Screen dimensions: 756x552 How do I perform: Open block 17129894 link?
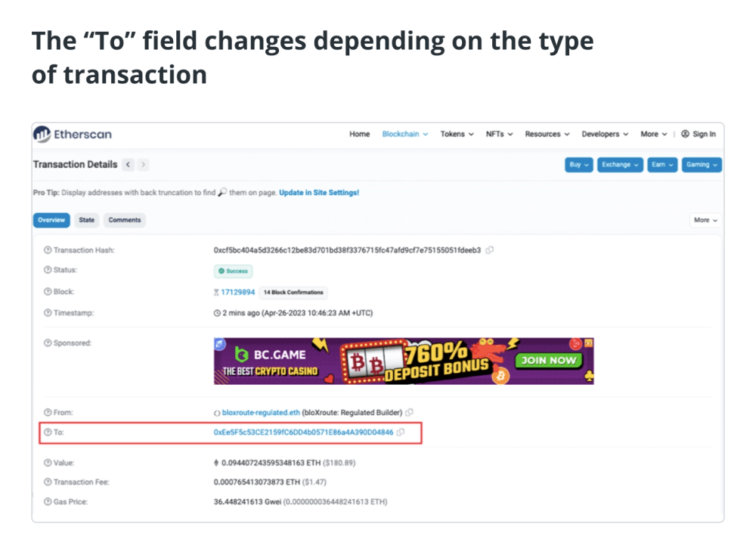[237, 293]
